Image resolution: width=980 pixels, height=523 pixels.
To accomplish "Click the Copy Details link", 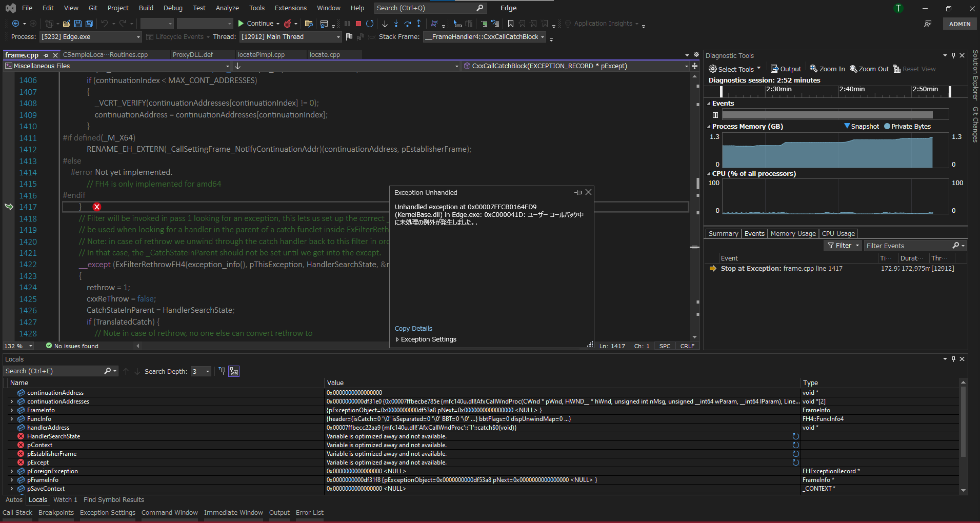I will pyautogui.click(x=413, y=329).
